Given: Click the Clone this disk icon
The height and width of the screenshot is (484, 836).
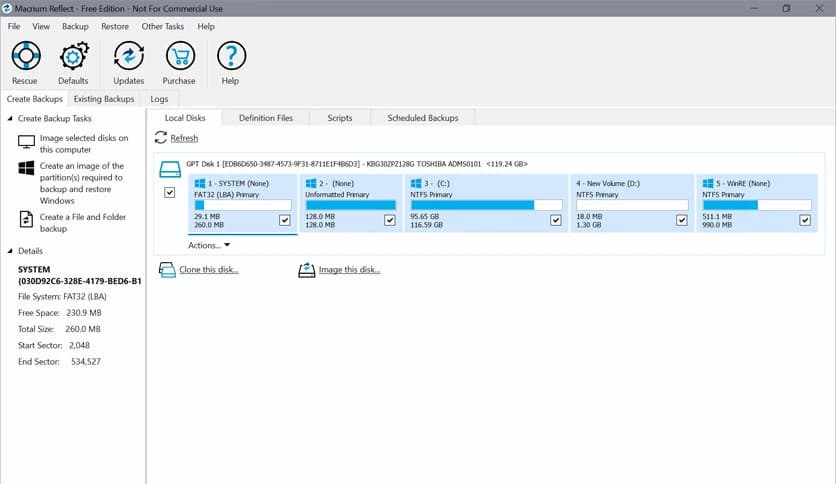Looking at the screenshot, I should 167,270.
